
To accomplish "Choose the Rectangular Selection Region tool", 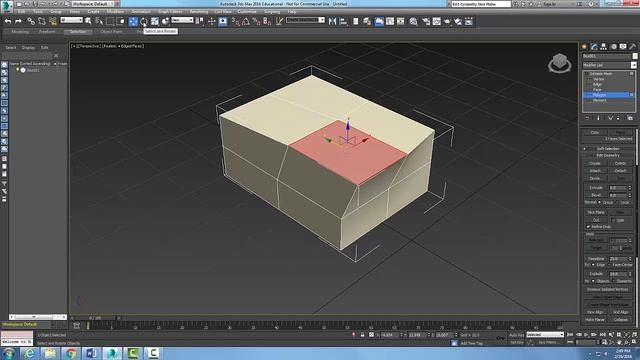I will pos(110,21).
